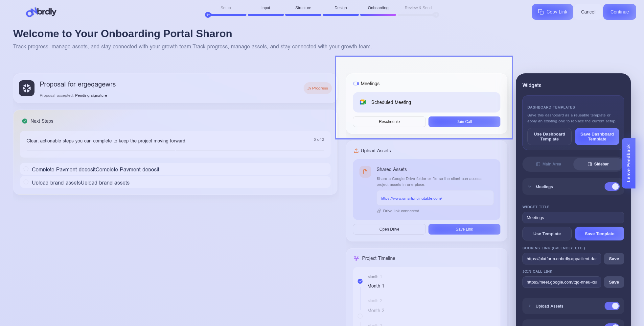Check off Upload brand assets step

point(26,182)
